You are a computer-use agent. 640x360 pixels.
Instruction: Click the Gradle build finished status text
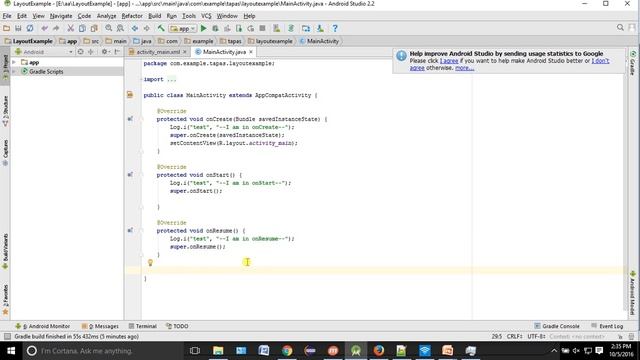pyautogui.click(x=77, y=337)
